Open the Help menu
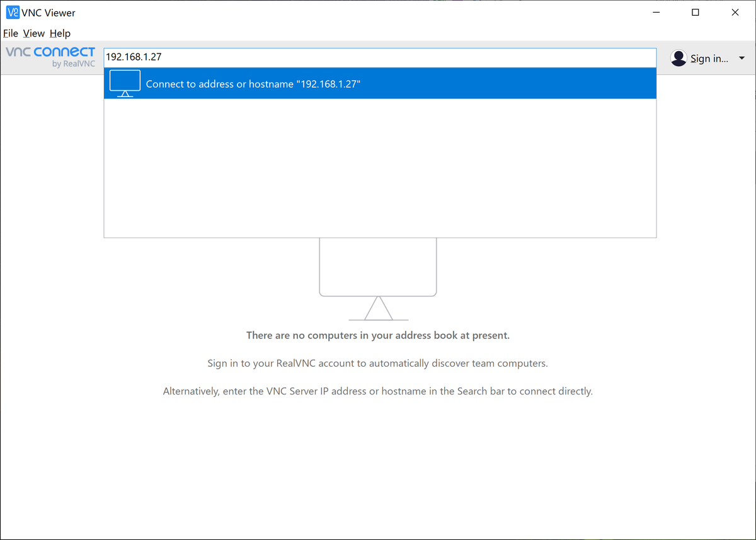Image resolution: width=756 pixels, height=540 pixels. point(60,33)
